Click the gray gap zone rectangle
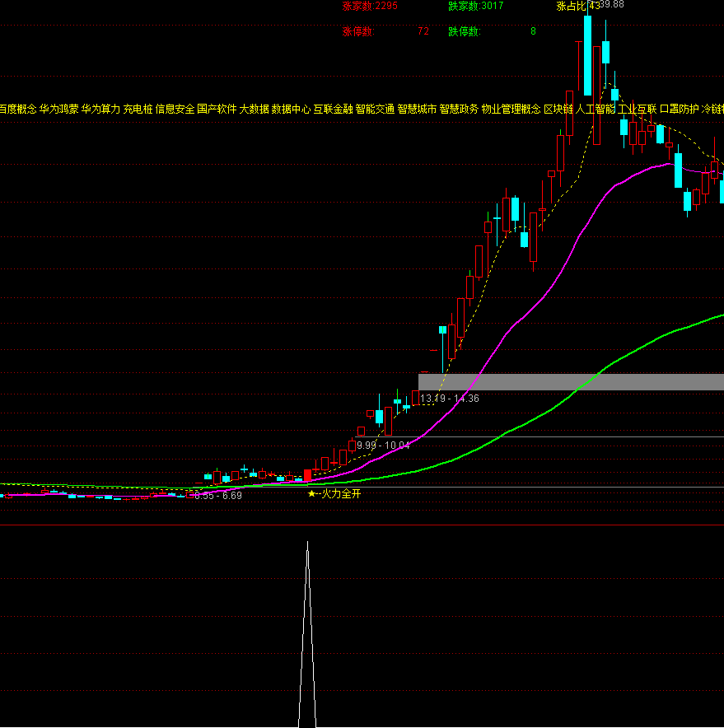The height and width of the screenshot is (728, 724). 571,382
